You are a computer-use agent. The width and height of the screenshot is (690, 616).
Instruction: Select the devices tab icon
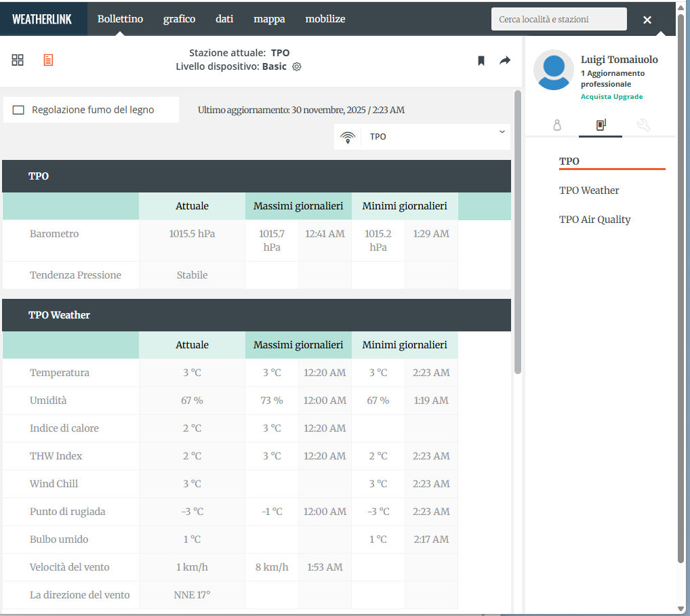pos(601,125)
